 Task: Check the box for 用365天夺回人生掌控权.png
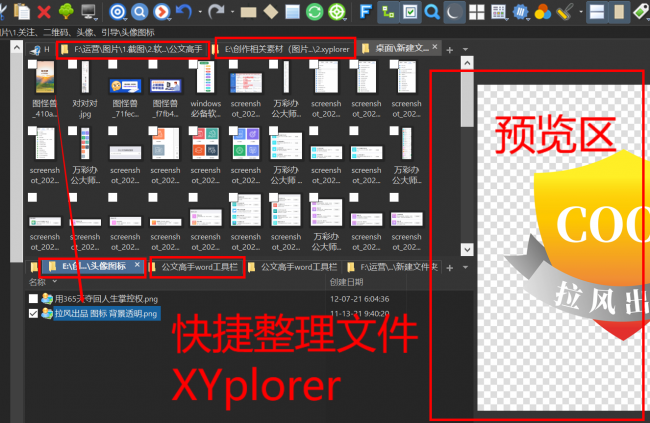click(x=34, y=298)
